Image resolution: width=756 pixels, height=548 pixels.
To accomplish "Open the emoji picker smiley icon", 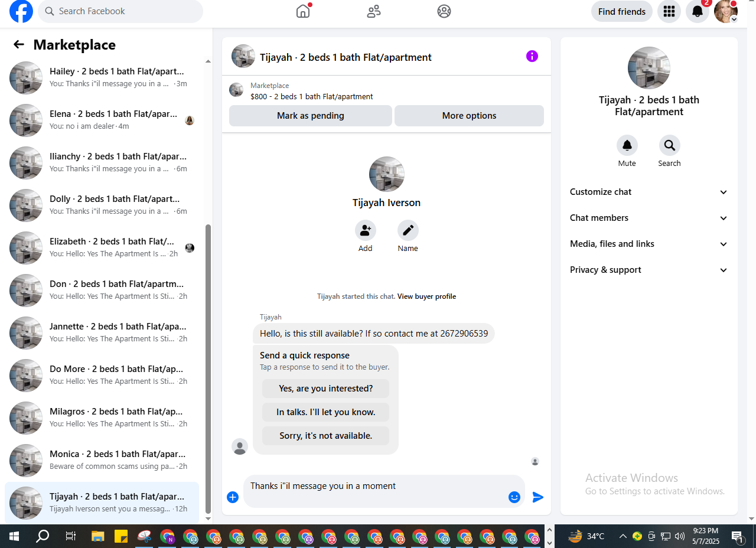I will [514, 497].
